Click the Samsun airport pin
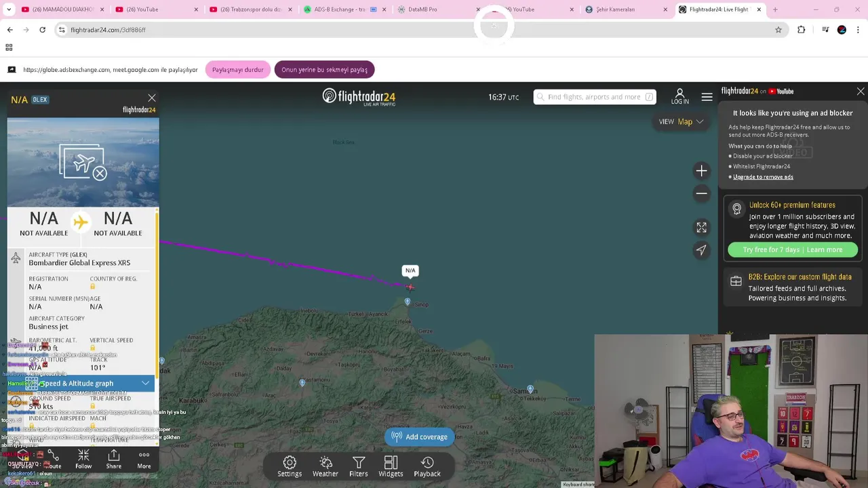 530,389
